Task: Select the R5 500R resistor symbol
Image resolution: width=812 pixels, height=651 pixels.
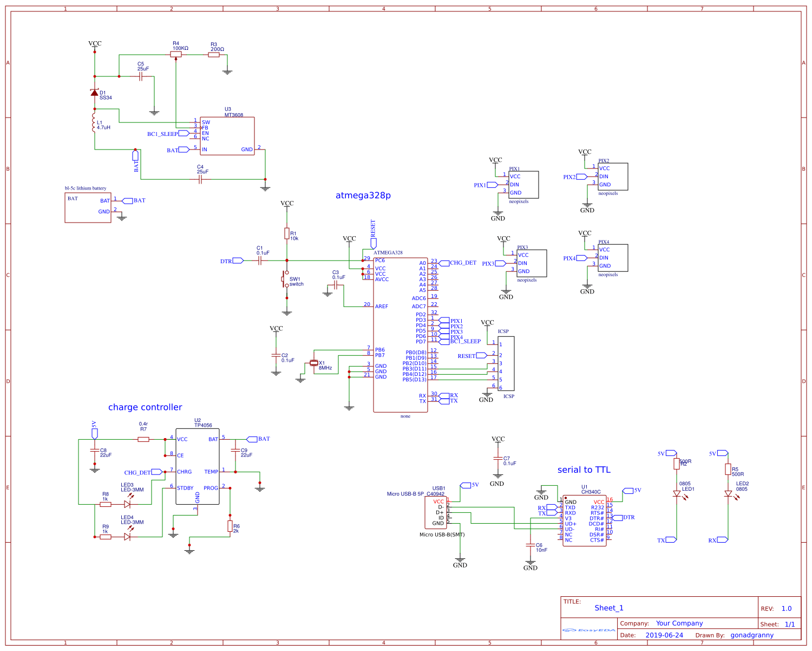Action: 728,469
